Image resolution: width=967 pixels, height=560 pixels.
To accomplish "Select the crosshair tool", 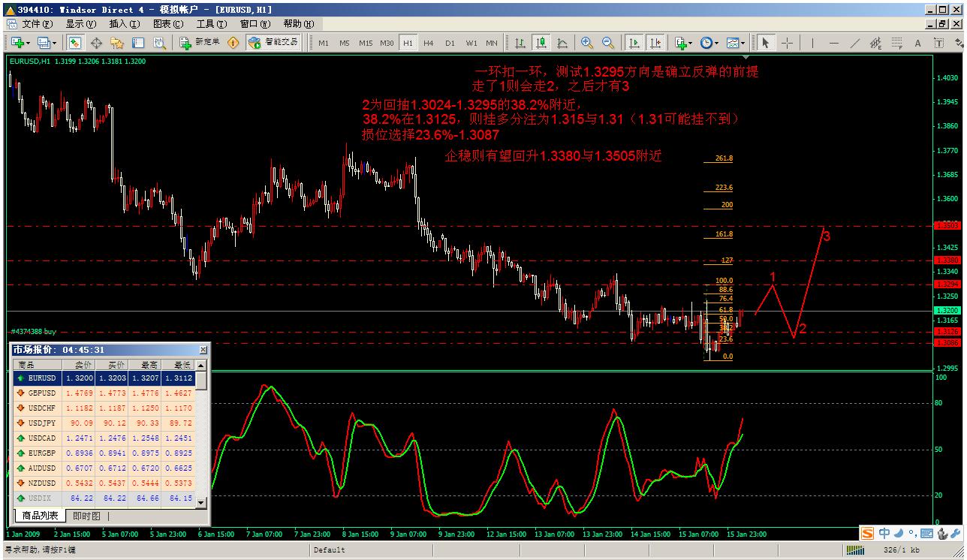I will 787,43.
